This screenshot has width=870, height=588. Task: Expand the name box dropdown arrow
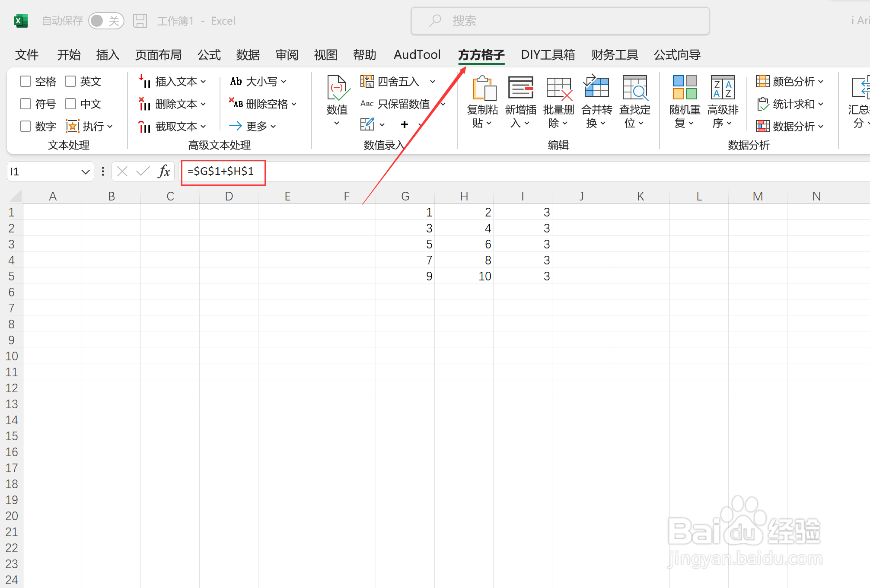(x=85, y=172)
